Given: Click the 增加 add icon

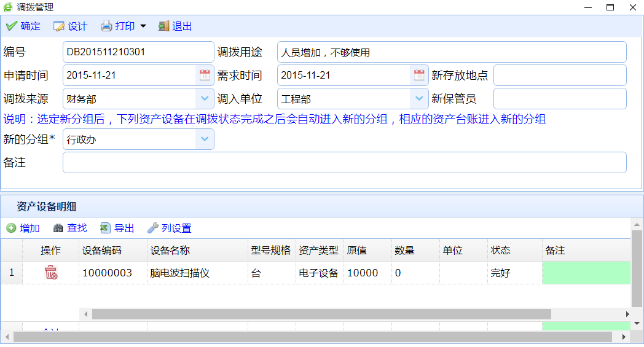Looking at the screenshot, I should tap(11, 228).
